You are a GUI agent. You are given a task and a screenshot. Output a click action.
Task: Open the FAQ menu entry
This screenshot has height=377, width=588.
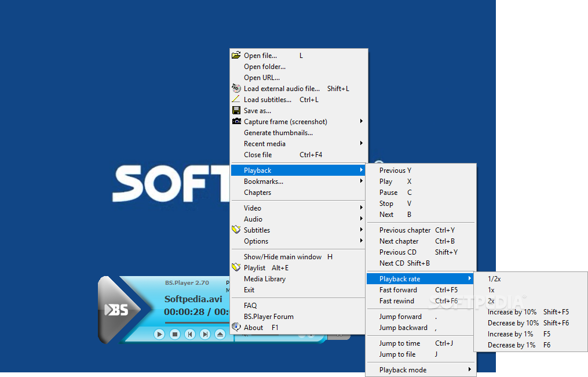click(x=298, y=306)
